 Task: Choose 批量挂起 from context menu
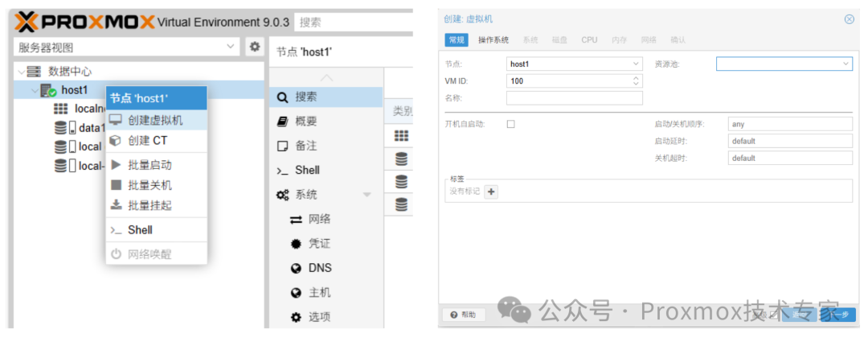coord(157,206)
